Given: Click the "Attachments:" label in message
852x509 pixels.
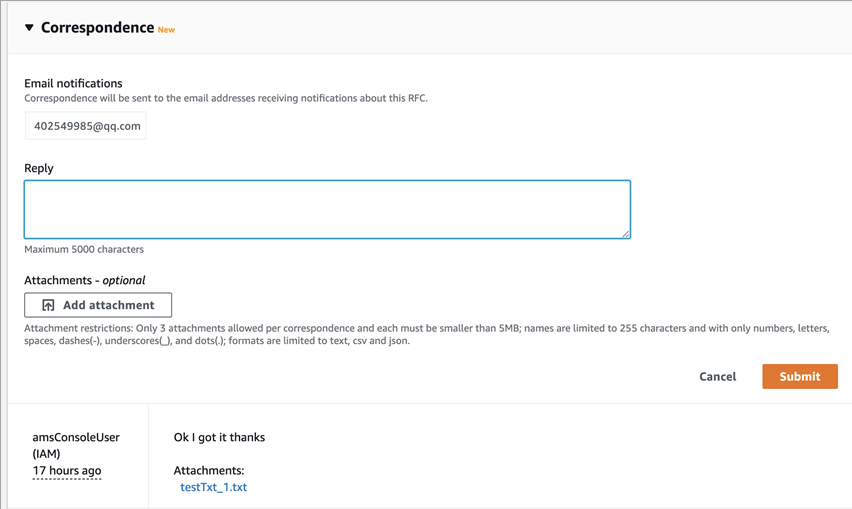Looking at the screenshot, I should 209,470.
